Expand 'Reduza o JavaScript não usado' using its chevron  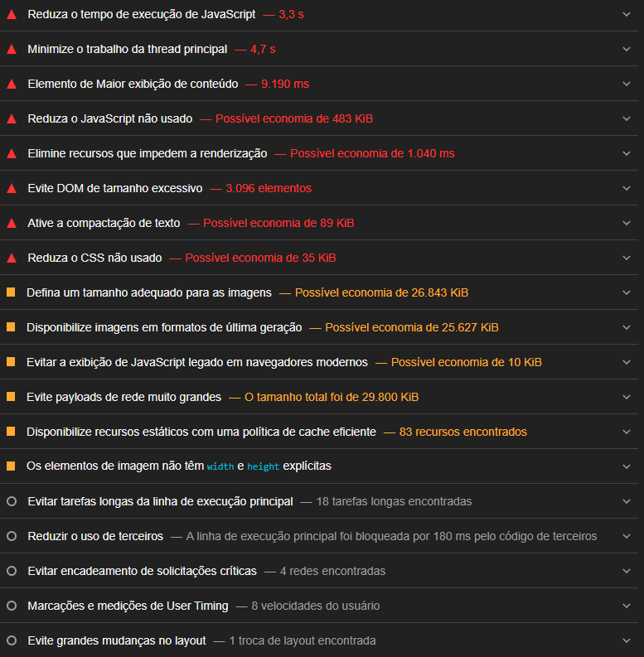point(627,118)
